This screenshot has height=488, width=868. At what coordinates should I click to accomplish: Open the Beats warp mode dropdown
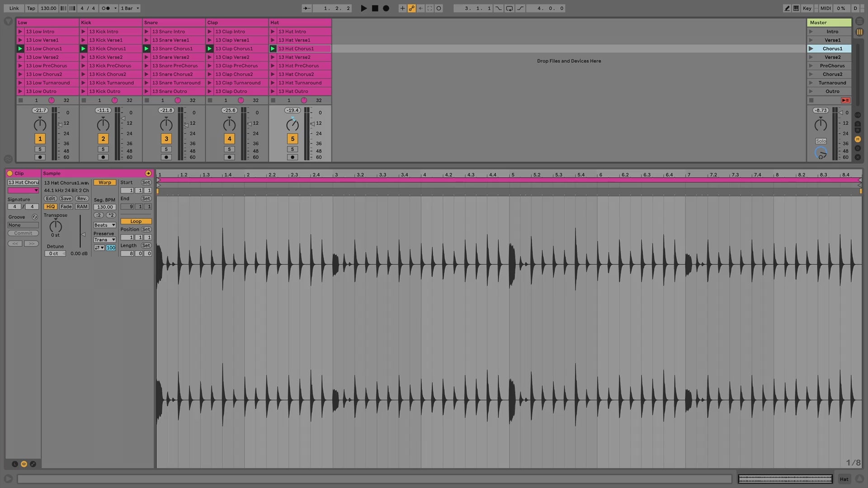[104, 225]
